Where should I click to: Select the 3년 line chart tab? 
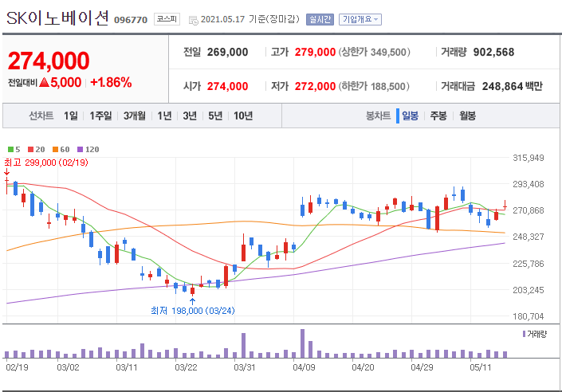[190, 116]
